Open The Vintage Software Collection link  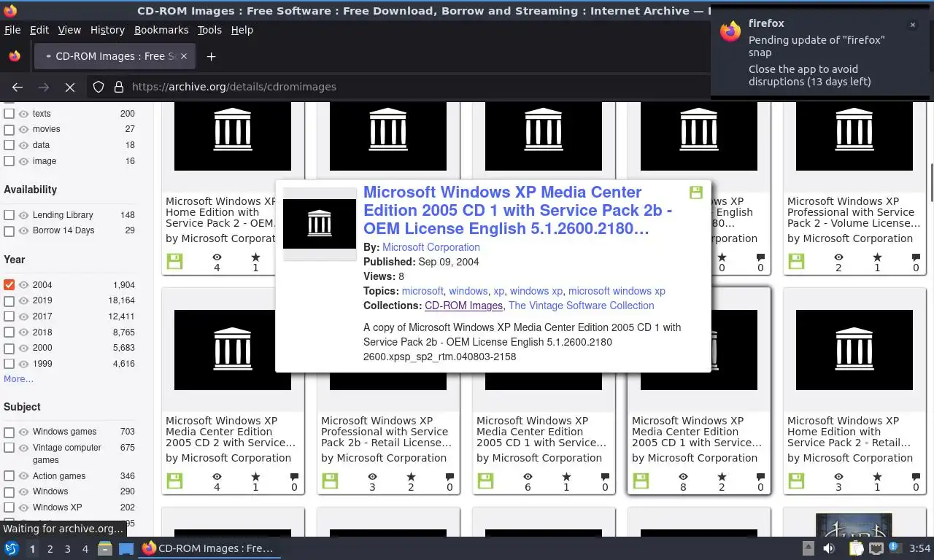[x=581, y=306]
